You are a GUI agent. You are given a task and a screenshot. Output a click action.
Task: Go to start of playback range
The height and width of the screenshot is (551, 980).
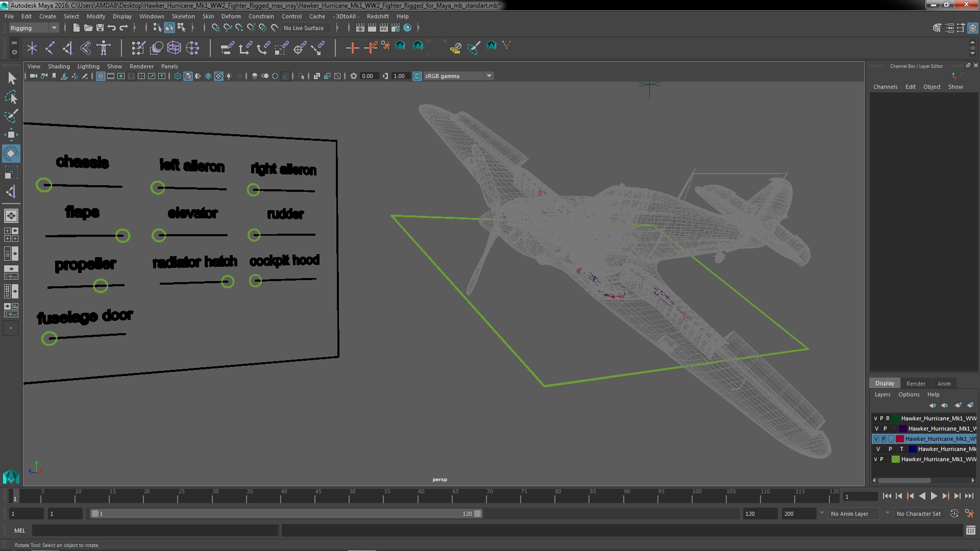coord(887,496)
